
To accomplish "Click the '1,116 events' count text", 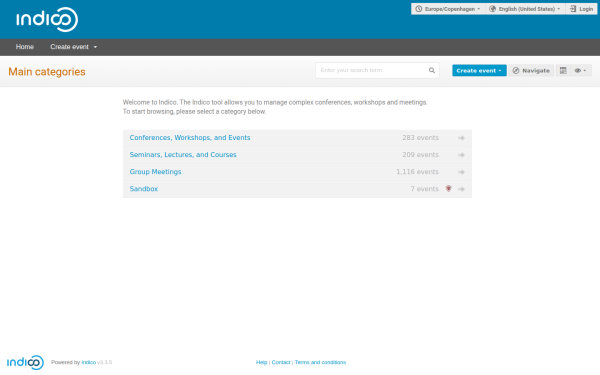I will pos(417,172).
